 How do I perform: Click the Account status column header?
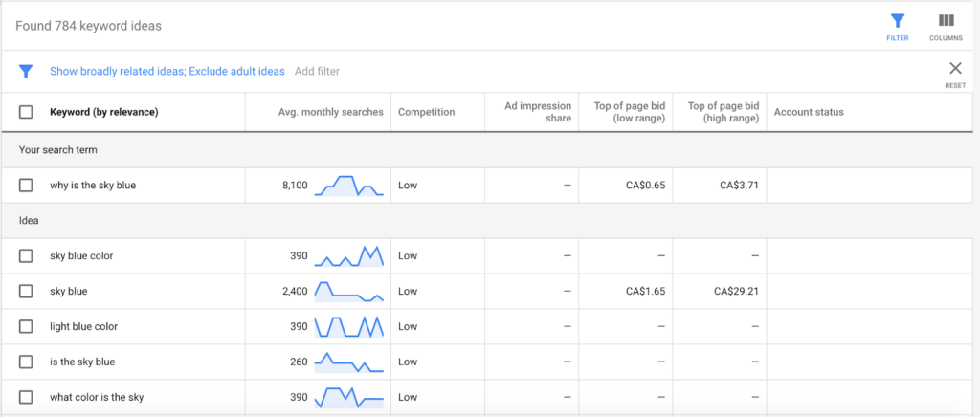click(809, 112)
